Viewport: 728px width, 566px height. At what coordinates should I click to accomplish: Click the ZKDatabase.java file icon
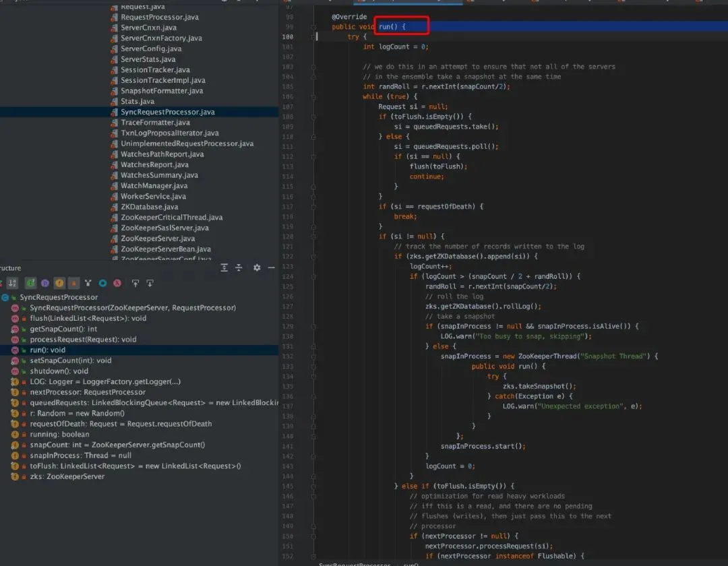coord(114,207)
